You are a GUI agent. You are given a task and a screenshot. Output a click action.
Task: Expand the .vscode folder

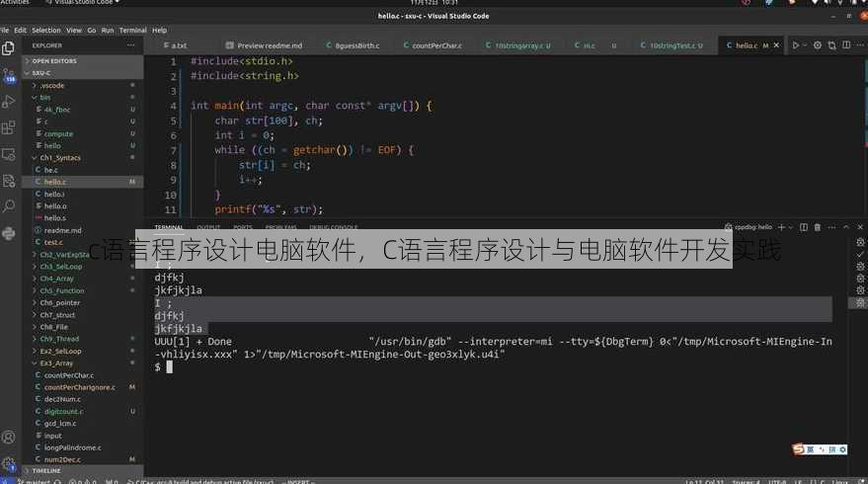pyautogui.click(x=83, y=85)
